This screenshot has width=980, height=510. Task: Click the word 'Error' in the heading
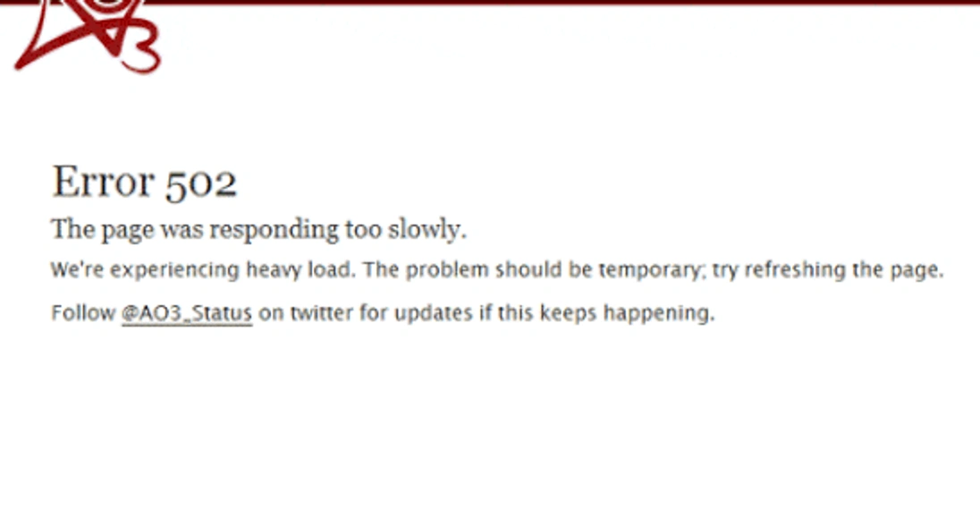pos(103,183)
